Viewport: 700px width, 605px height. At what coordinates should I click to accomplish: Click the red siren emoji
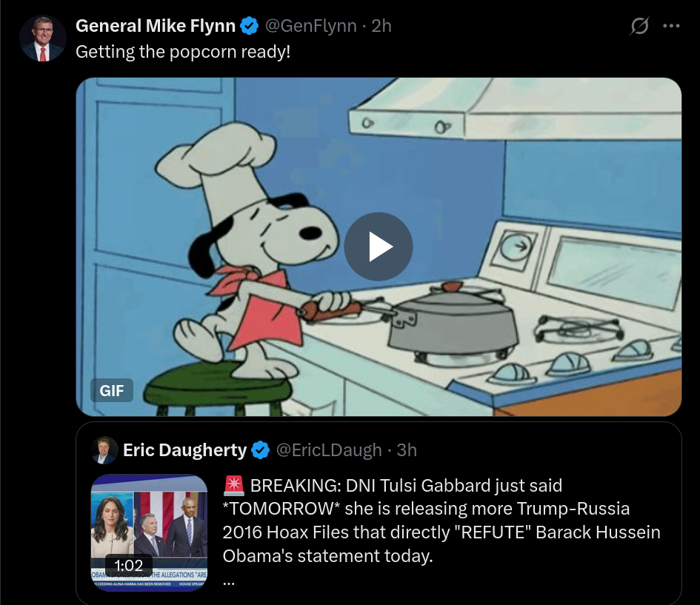(234, 486)
